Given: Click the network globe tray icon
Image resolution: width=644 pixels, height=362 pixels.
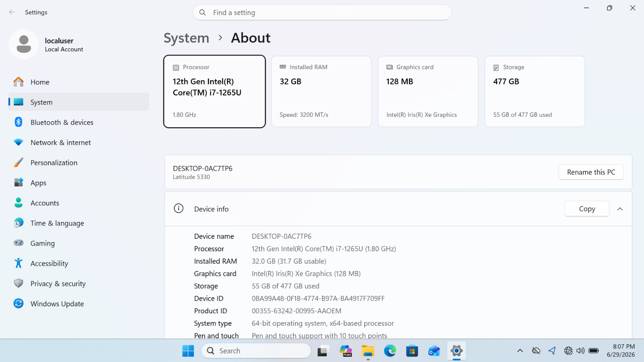Looking at the screenshot, I should pos(568,351).
